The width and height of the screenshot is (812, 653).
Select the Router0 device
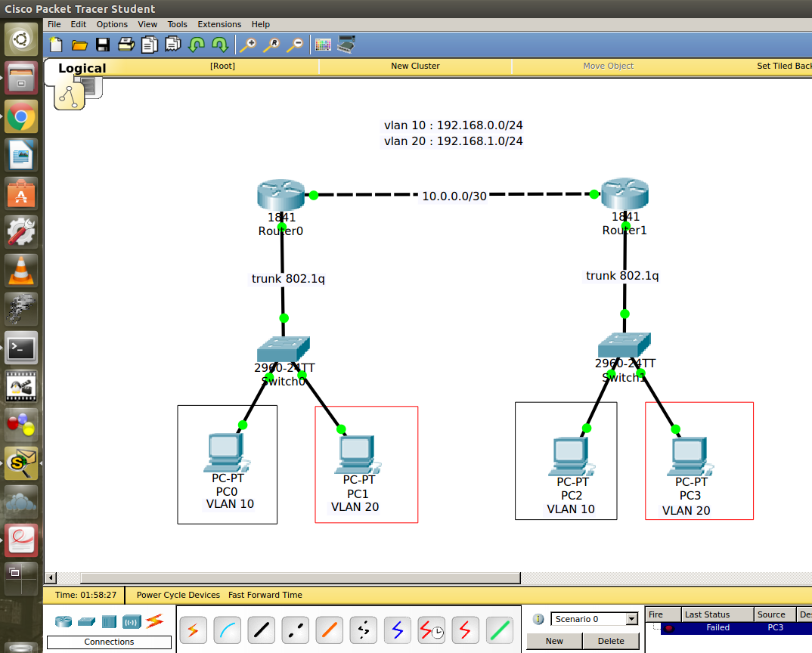[x=280, y=195]
